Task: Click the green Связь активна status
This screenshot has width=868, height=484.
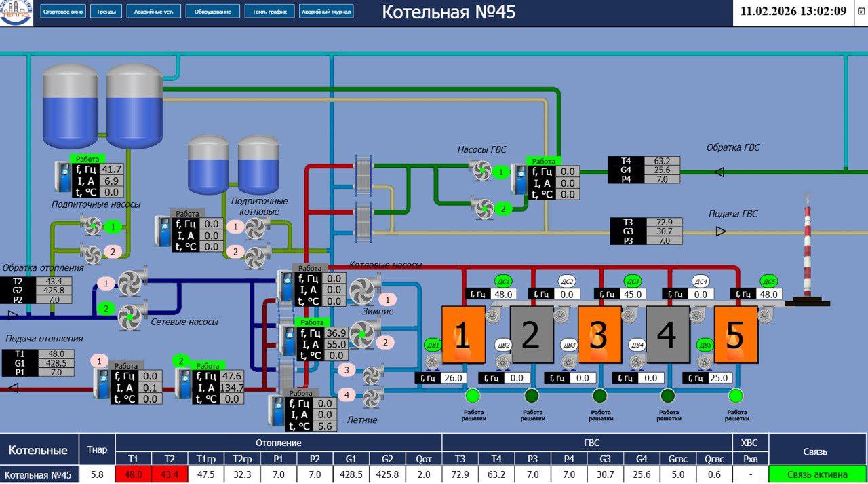Action: [817, 475]
